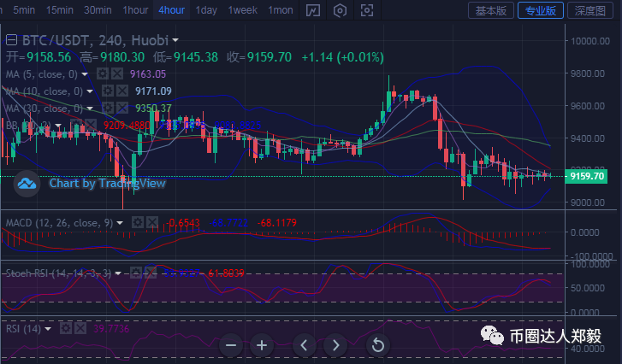Click the fullscreen screenshot icon in toolbar
The height and width of the screenshot is (364, 622).
[x=367, y=10]
